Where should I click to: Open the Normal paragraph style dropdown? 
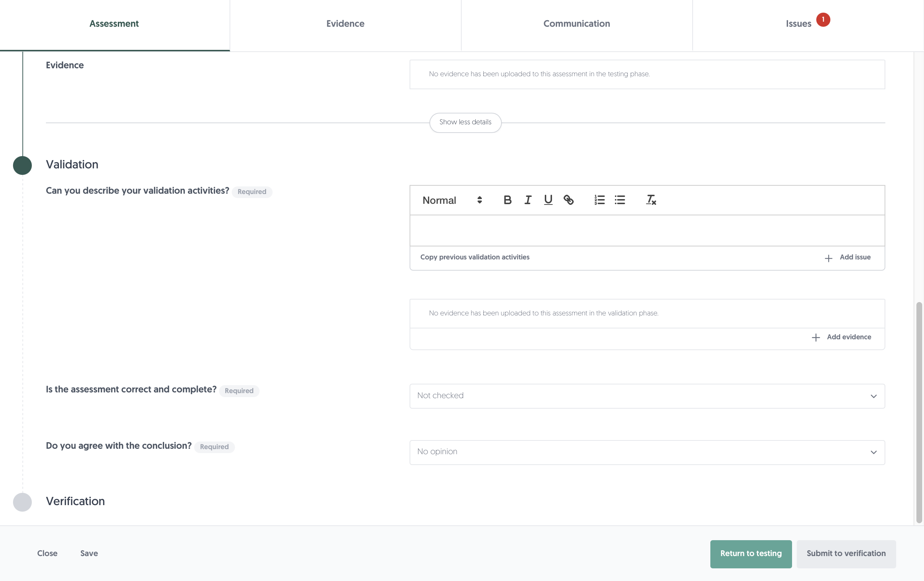coord(452,200)
